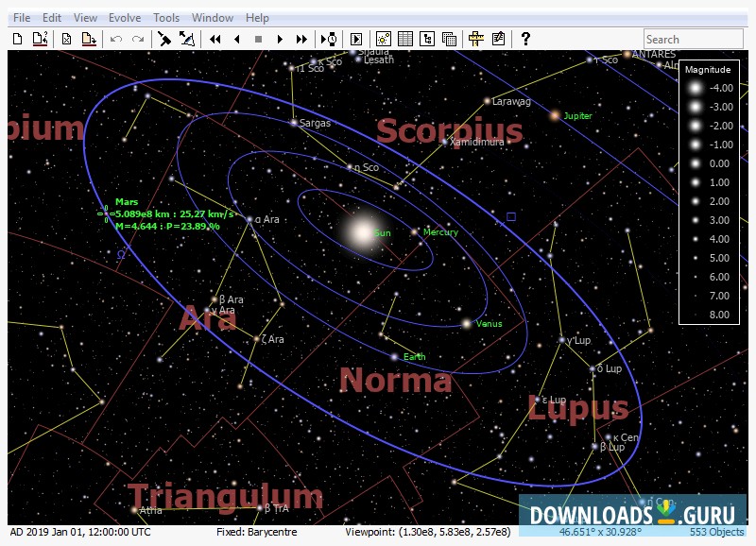Image resolution: width=756 pixels, height=546 pixels.
Task: Click the Undo arrow icon
Action: [115, 39]
